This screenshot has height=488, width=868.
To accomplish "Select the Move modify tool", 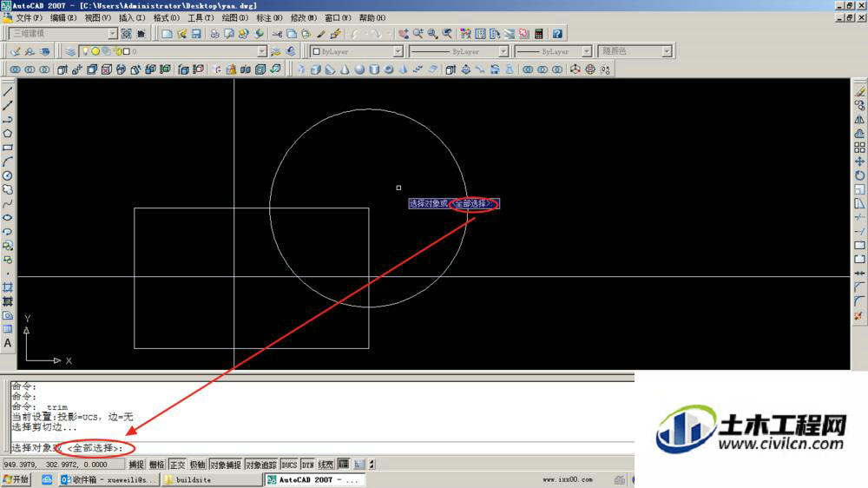I will 859,162.
